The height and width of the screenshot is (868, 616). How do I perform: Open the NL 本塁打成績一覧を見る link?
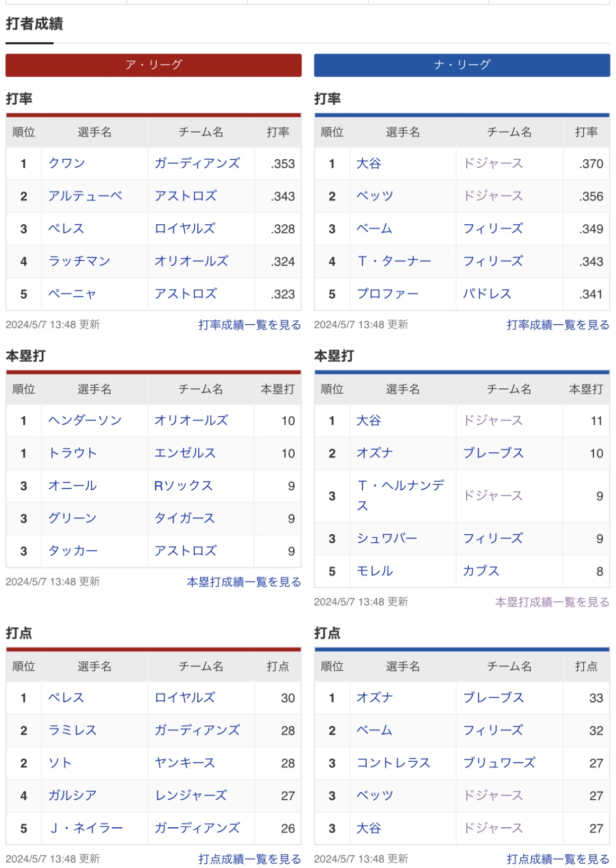click(552, 602)
